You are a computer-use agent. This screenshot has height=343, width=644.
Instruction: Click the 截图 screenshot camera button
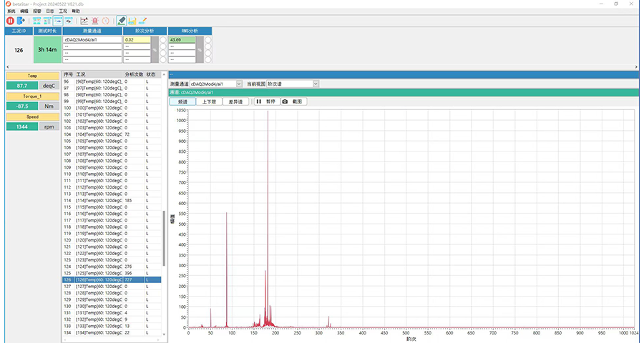tap(293, 101)
